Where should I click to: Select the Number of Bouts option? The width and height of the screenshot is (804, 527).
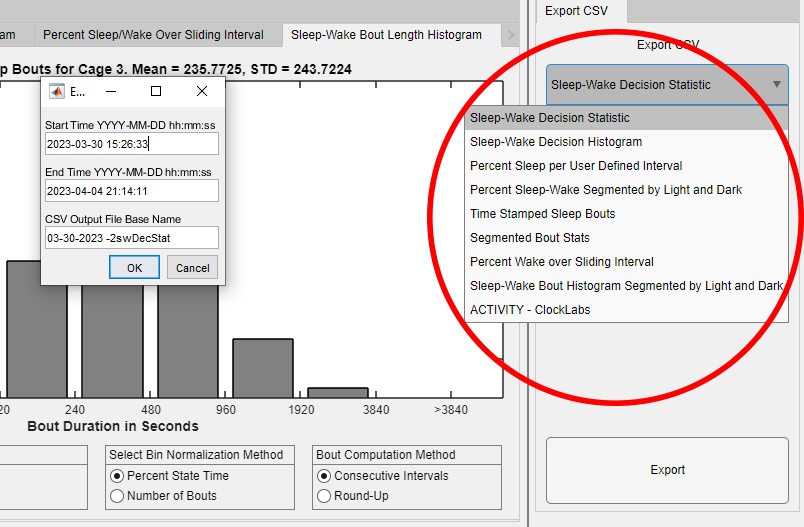tap(118, 496)
